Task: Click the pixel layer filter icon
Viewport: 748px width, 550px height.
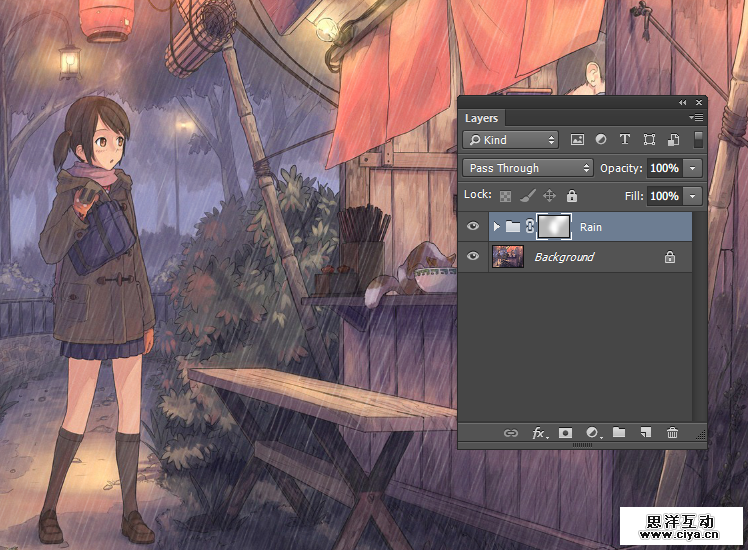Action: pyautogui.click(x=577, y=140)
